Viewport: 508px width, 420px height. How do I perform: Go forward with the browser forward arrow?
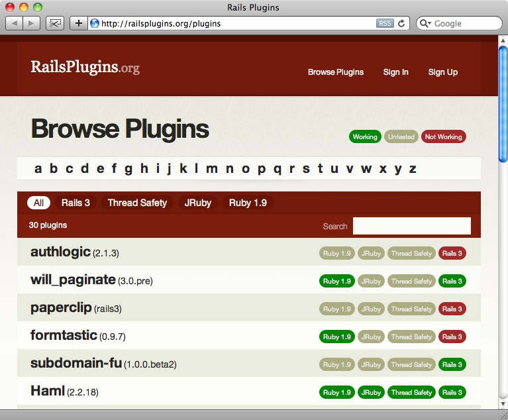point(31,23)
